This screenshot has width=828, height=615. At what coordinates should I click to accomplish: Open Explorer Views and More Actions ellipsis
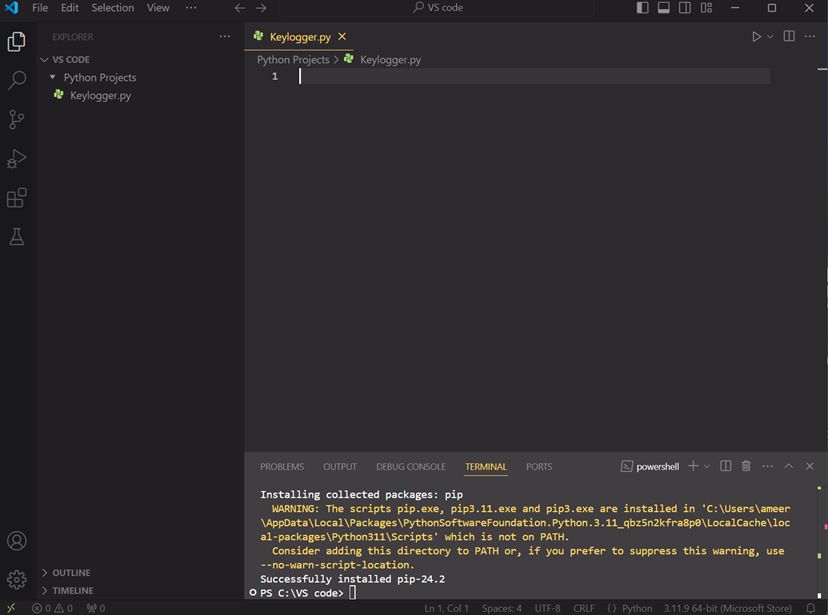(225, 36)
